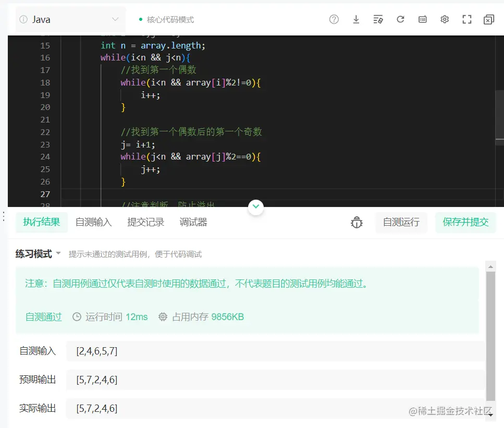
Task: Open the help question mark icon
Action: click(334, 20)
